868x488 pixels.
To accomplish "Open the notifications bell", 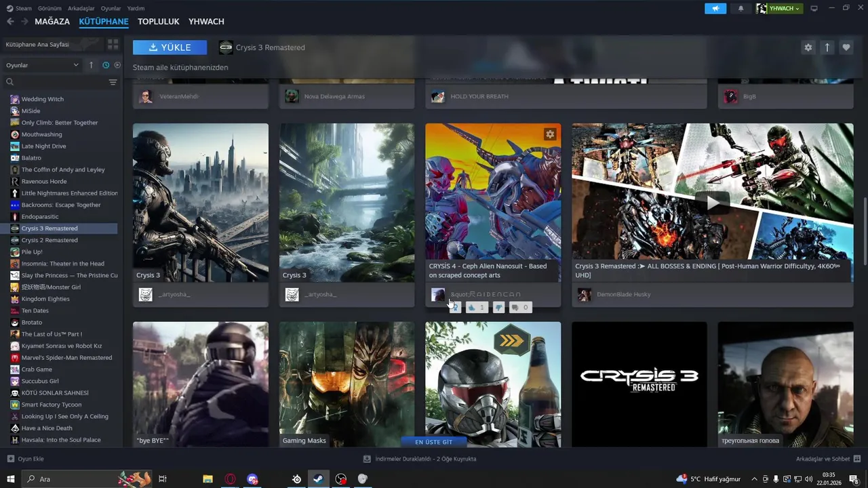I will (741, 8).
